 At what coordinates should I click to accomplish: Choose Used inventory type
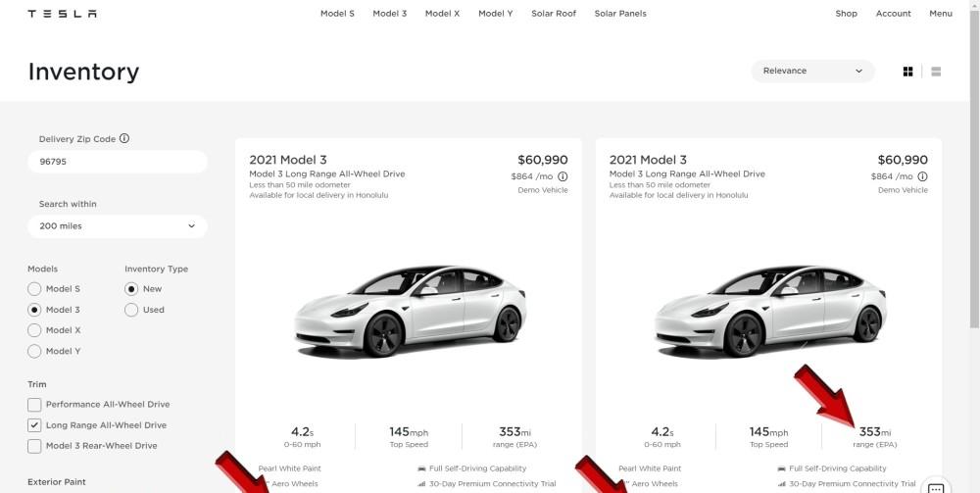(x=131, y=310)
